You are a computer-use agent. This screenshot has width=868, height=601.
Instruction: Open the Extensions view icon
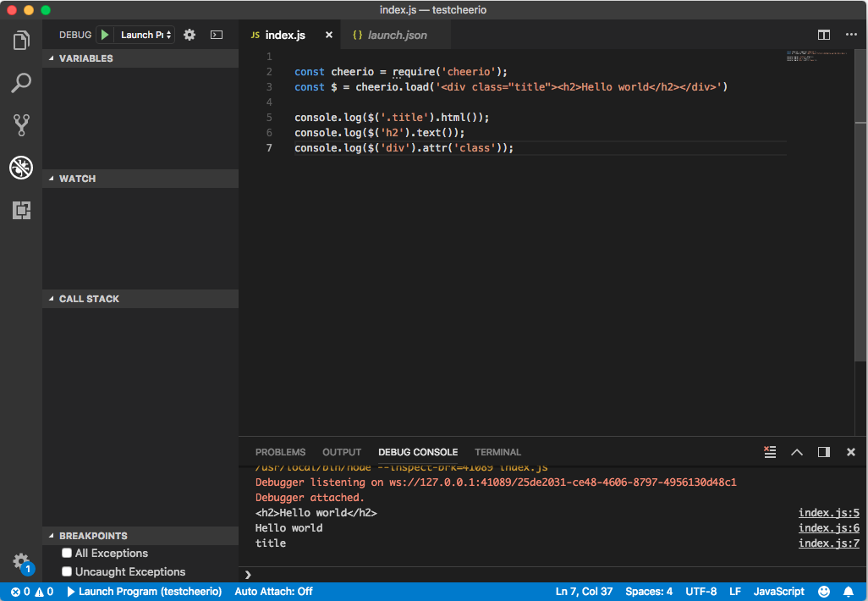(21, 210)
